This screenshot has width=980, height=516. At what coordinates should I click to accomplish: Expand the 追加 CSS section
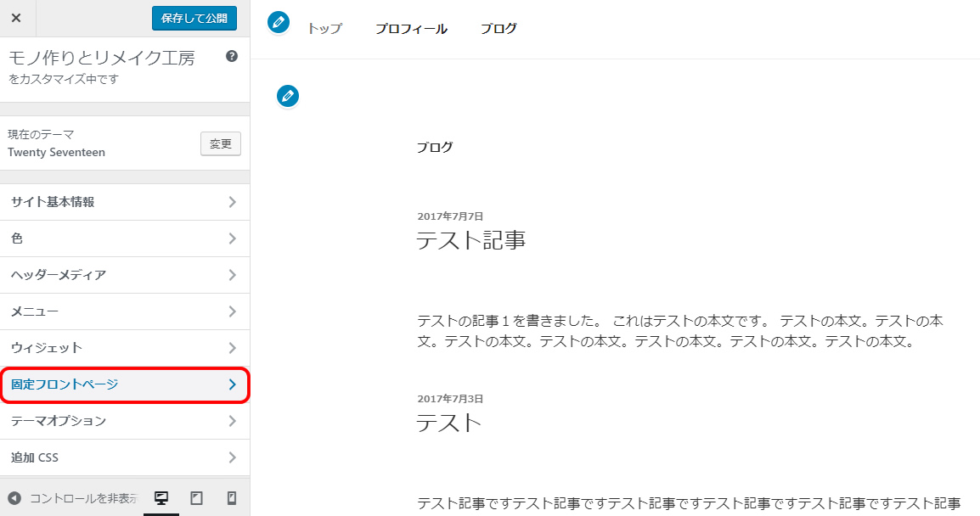click(x=125, y=457)
